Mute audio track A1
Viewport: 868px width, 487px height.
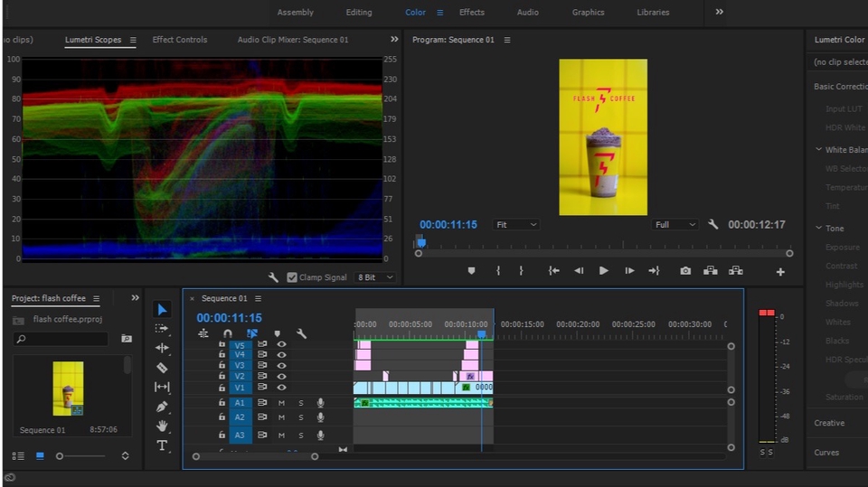(281, 403)
